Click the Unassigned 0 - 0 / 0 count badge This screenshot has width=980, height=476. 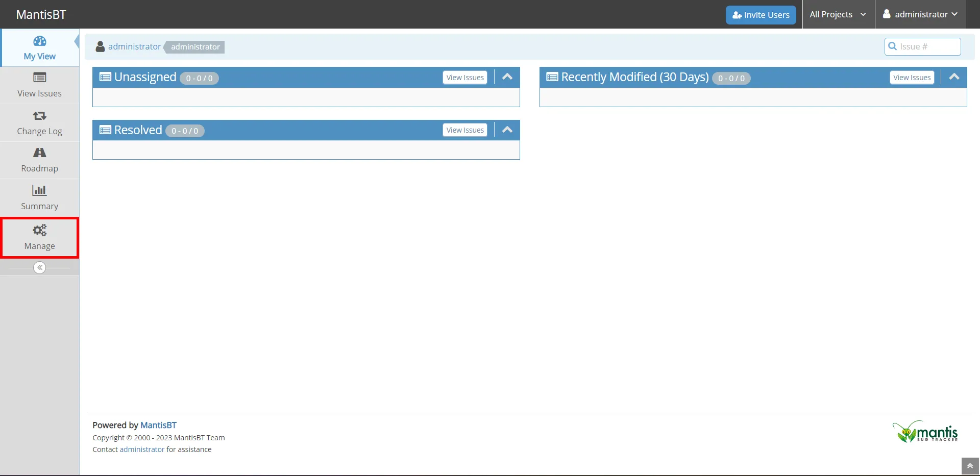click(x=200, y=79)
